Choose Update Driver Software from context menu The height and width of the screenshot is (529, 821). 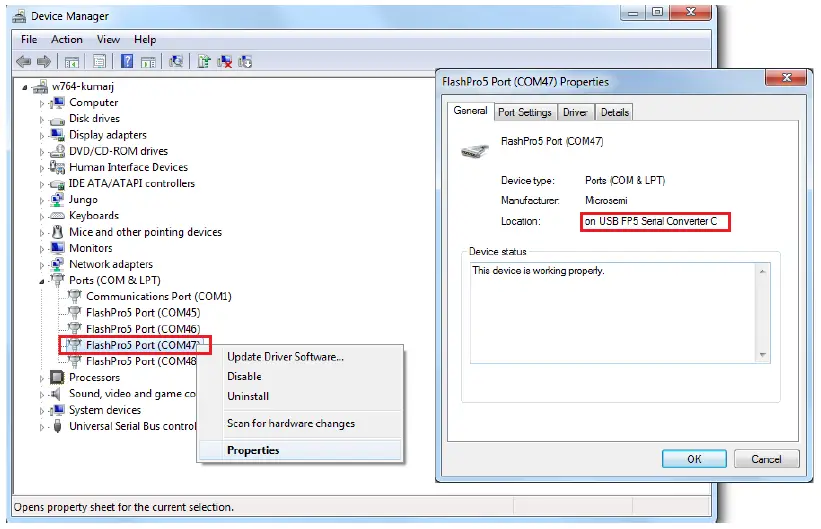[300, 357]
